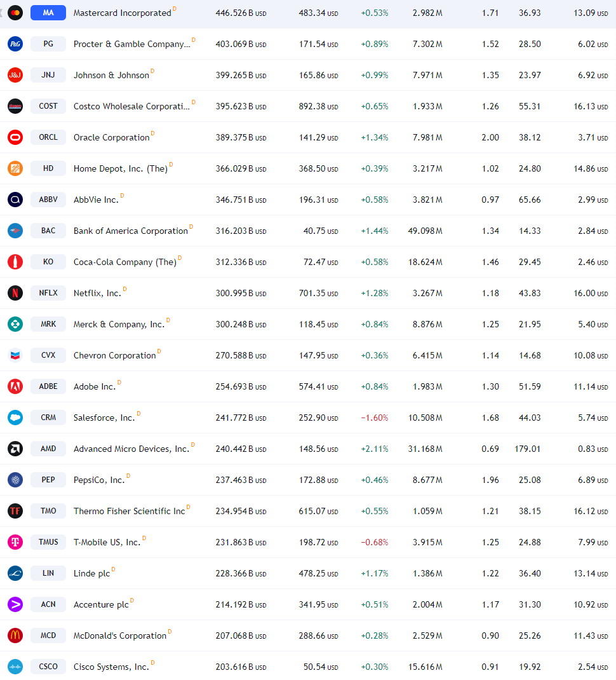616x680 pixels.
Task: Open Merck & Company, Inc. link
Action: 119,324
